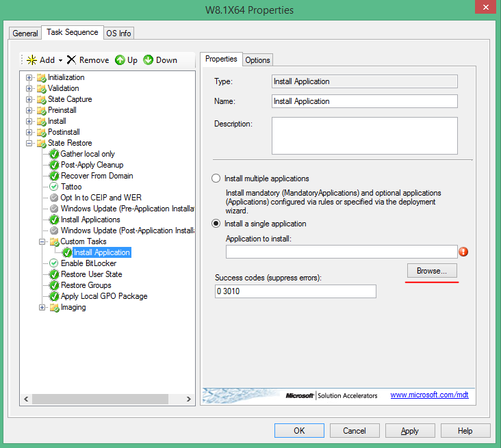Select Install a single application option
The width and height of the screenshot is (501, 448).
pos(216,224)
